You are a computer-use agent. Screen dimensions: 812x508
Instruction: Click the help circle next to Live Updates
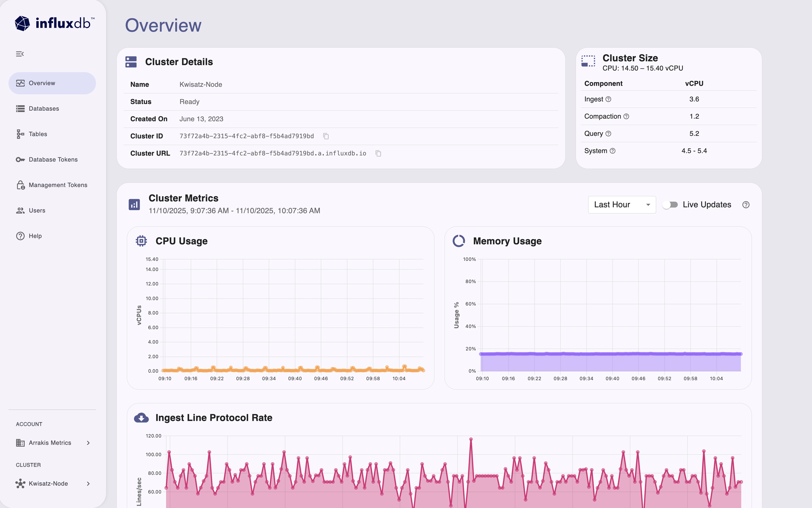click(x=746, y=204)
